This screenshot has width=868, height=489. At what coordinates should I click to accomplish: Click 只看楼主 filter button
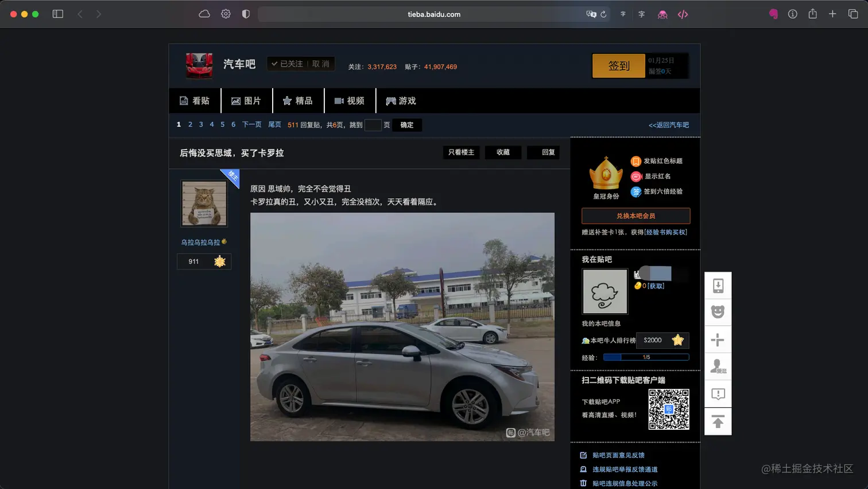[462, 152]
